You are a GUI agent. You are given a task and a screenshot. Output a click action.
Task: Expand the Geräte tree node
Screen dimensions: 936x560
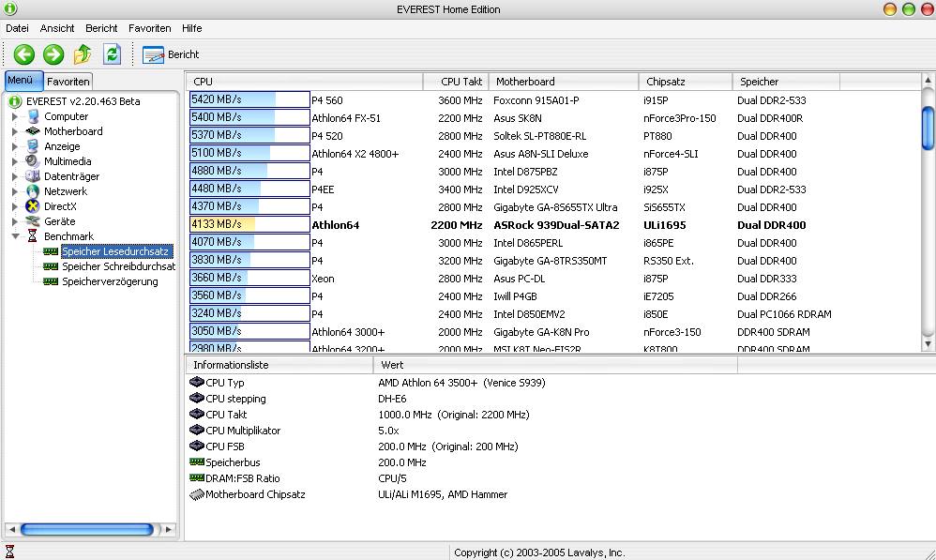point(14,221)
